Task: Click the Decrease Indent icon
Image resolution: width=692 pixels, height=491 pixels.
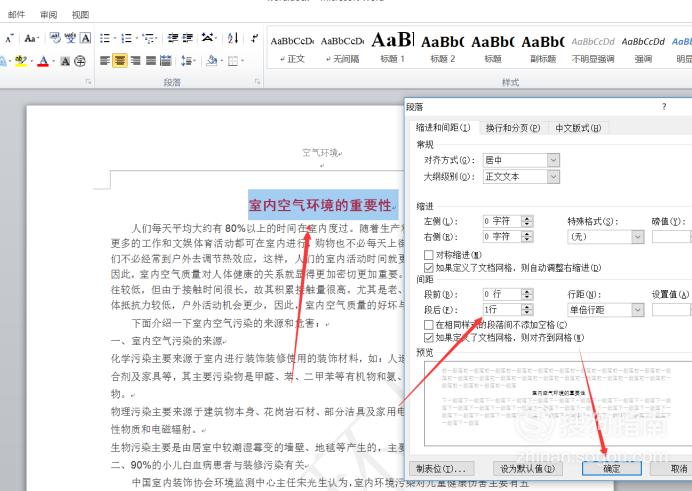Action: click(x=173, y=38)
